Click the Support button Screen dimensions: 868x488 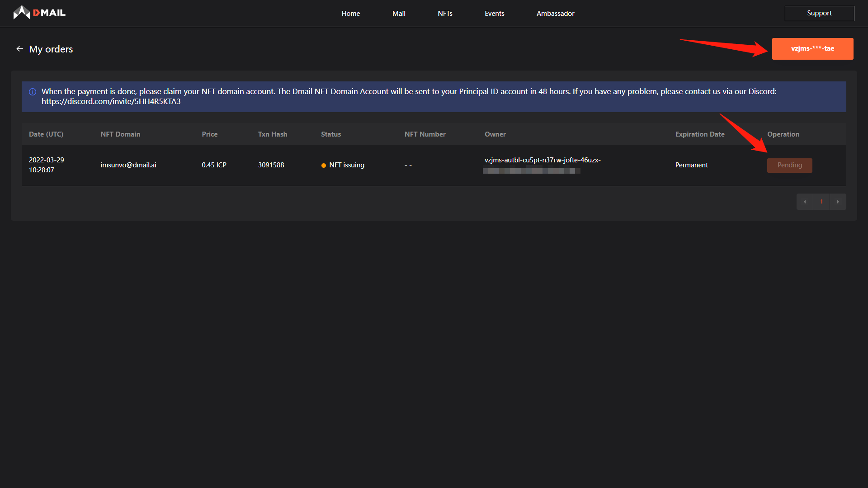click(819, 13)
